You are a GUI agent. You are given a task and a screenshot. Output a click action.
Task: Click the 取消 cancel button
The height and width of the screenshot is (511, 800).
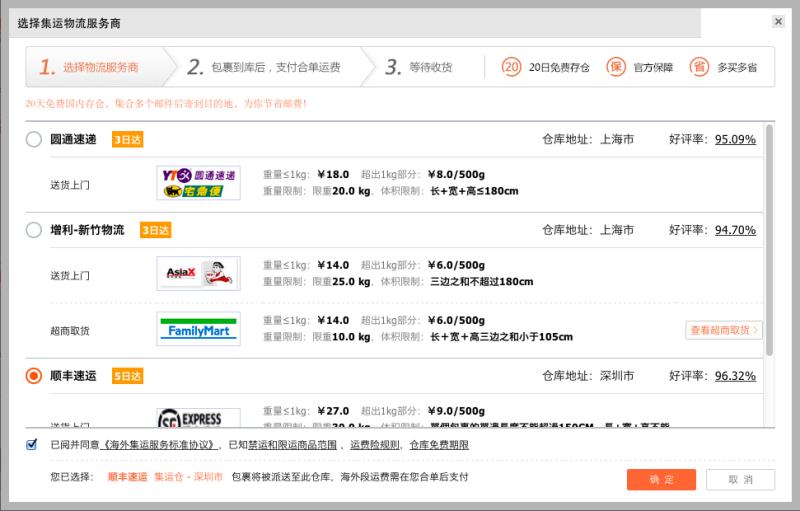pos(740,479)
